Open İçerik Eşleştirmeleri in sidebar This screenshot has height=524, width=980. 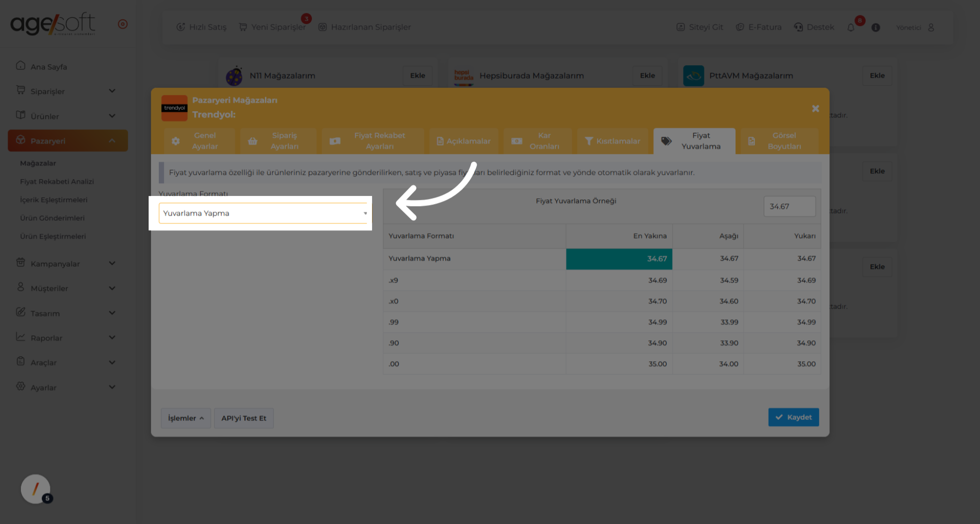[54, 200]
